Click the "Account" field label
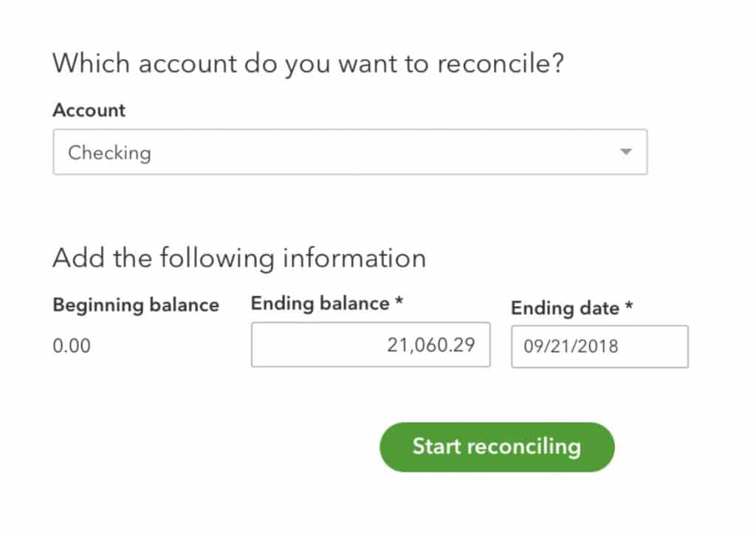 pyautogui.click(x=89, y=111)
